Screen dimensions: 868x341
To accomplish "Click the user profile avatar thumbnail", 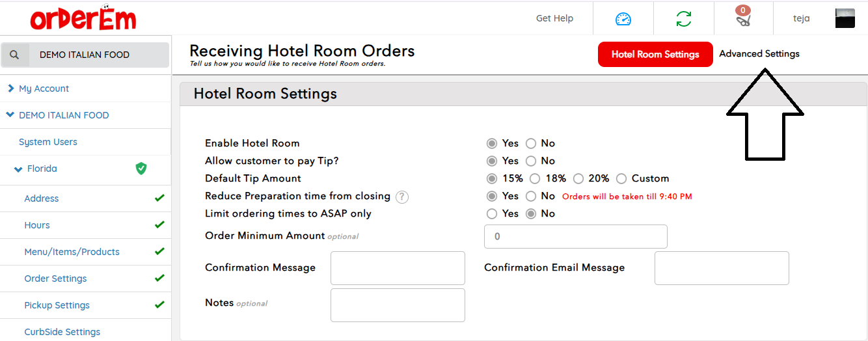I will 845,18.
